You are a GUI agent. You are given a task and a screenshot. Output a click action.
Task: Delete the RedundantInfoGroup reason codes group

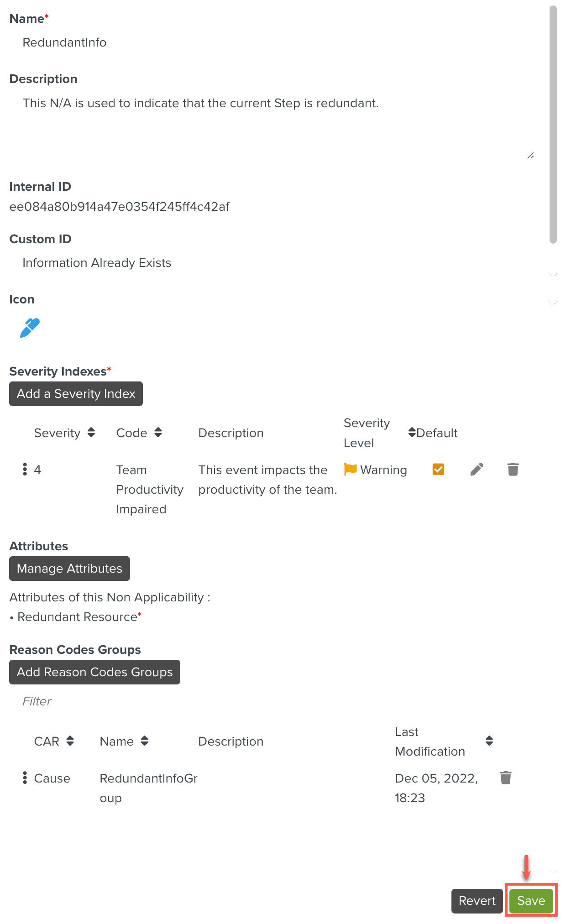pos(505,778)
